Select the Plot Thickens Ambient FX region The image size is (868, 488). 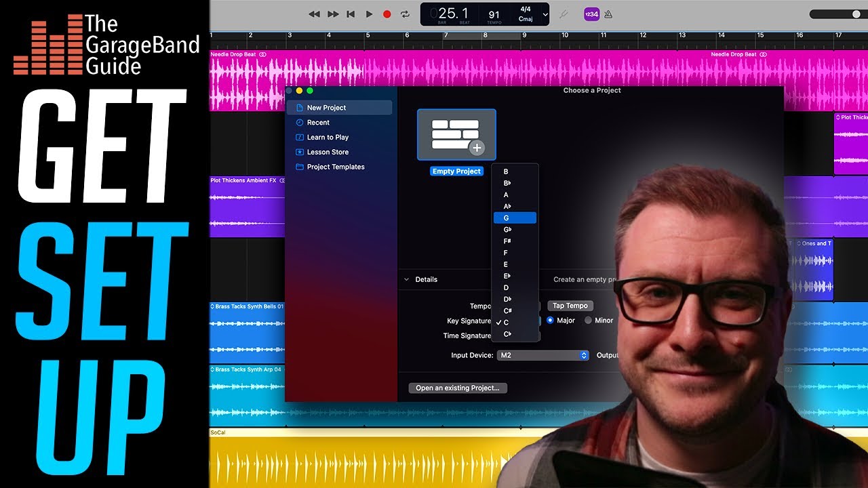click(x=248, y=207)
